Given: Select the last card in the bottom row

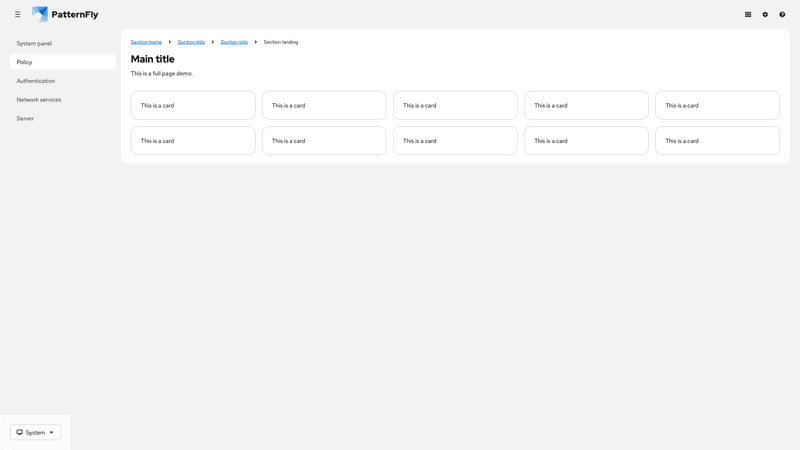Looking at the screenshot, I should (x=717, y=141).
